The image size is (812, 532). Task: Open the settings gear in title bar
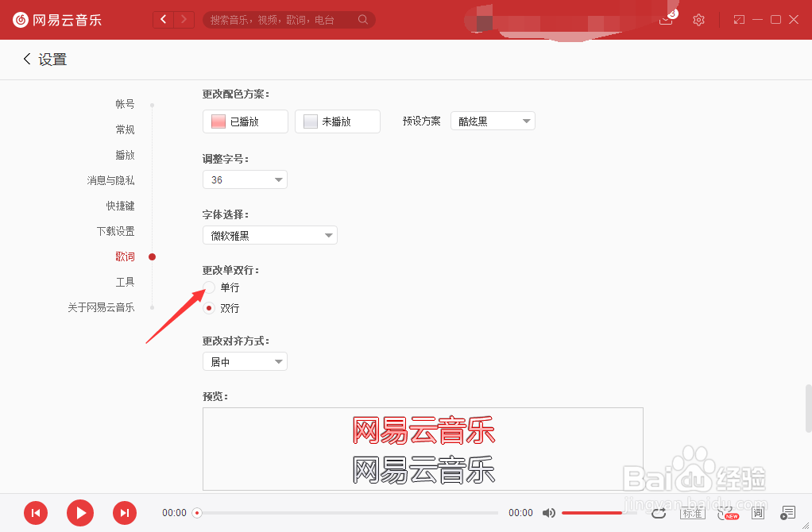[x=698, y=20]
